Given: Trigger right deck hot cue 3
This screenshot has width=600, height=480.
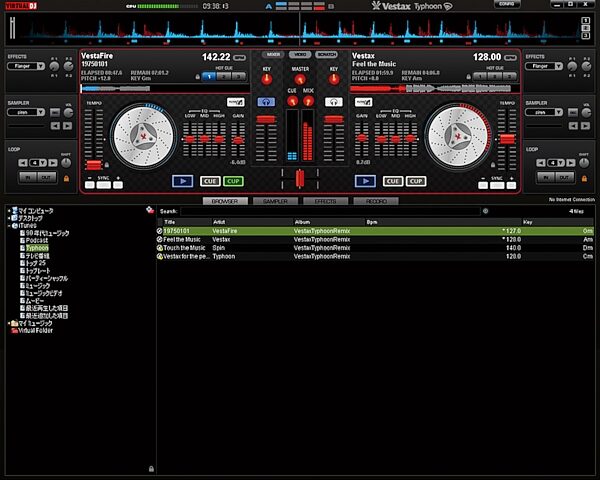Looking at the screenshot, I should pyautogui.click(x=509, y=77).
